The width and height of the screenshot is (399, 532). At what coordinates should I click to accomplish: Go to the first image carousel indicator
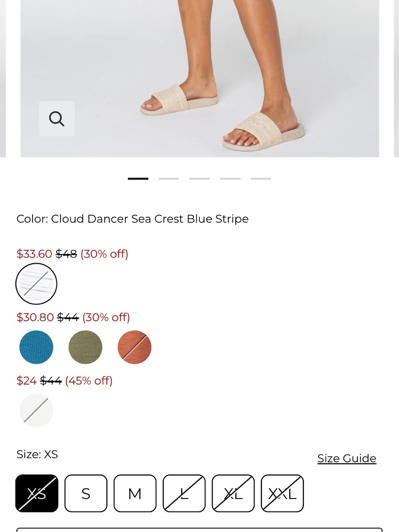point(138,179)
